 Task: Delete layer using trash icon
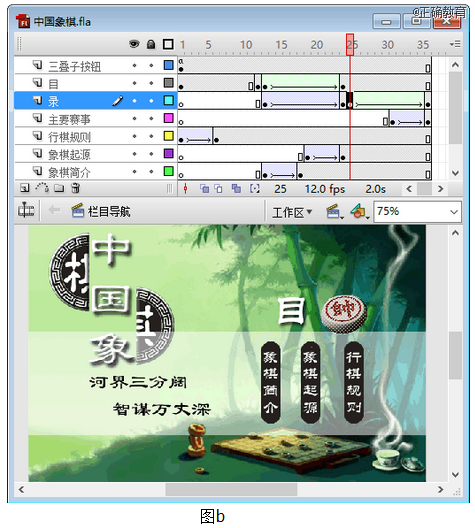coord(76,188)
